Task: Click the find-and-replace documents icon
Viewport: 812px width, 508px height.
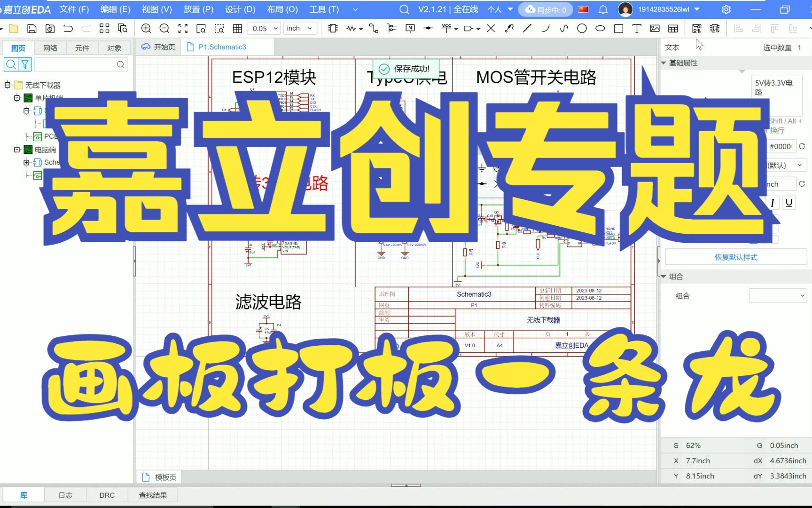Action: [123, 29]
